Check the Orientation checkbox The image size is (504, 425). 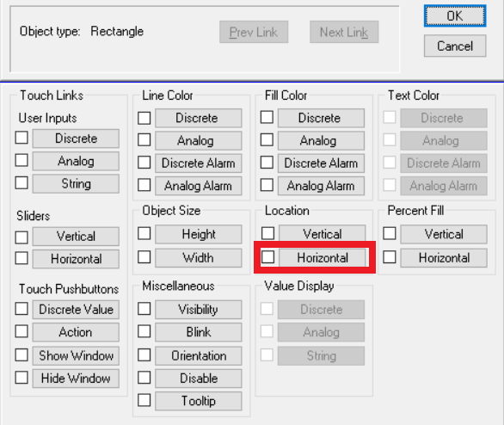point(144,355)
